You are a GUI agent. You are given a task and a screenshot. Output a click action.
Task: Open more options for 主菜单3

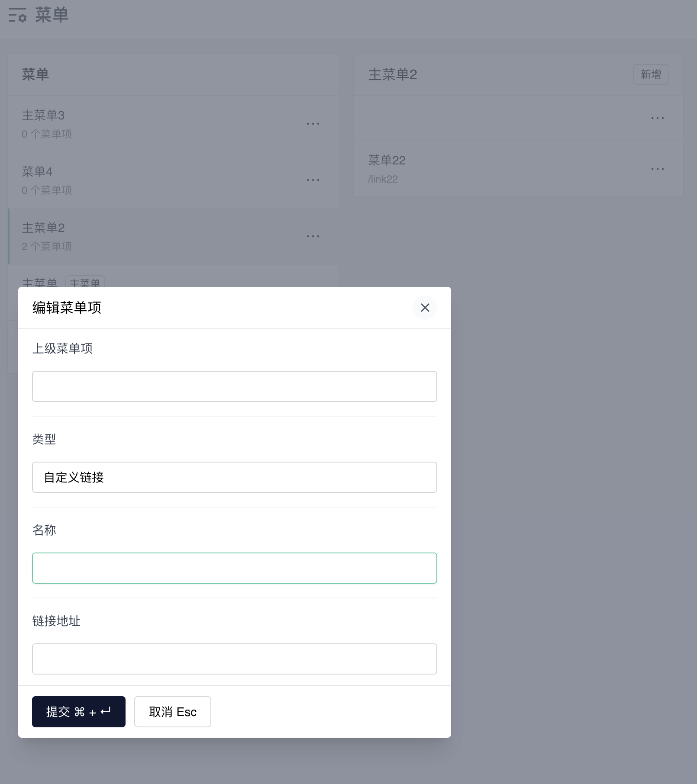click(x=313, y=124)
